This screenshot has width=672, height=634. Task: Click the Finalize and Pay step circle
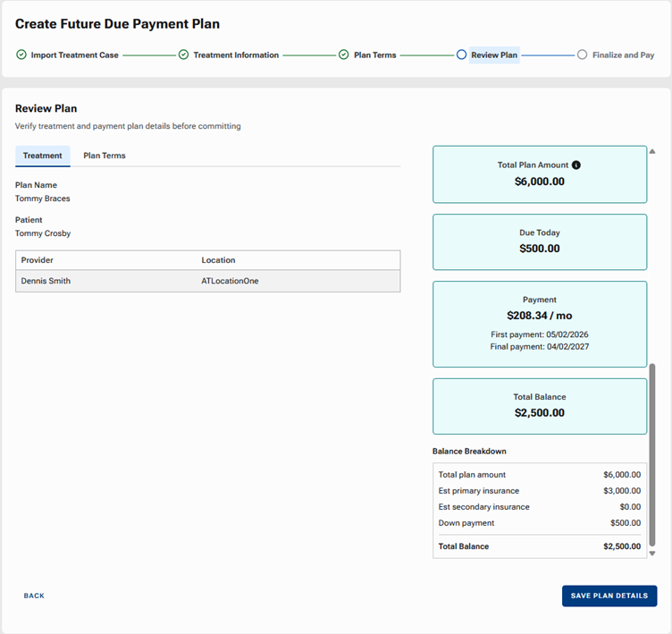(x=583, y=55)
